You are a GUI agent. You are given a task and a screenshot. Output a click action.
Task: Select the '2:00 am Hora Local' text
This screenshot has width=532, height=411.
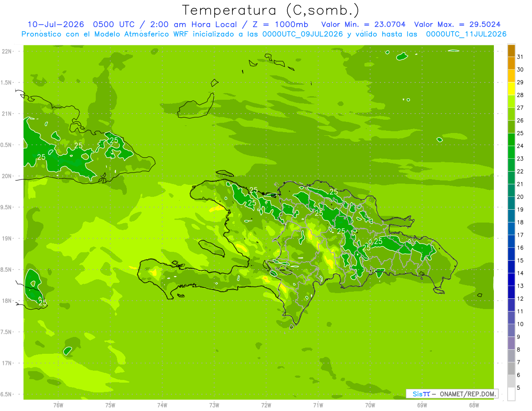tap(192, 25)
